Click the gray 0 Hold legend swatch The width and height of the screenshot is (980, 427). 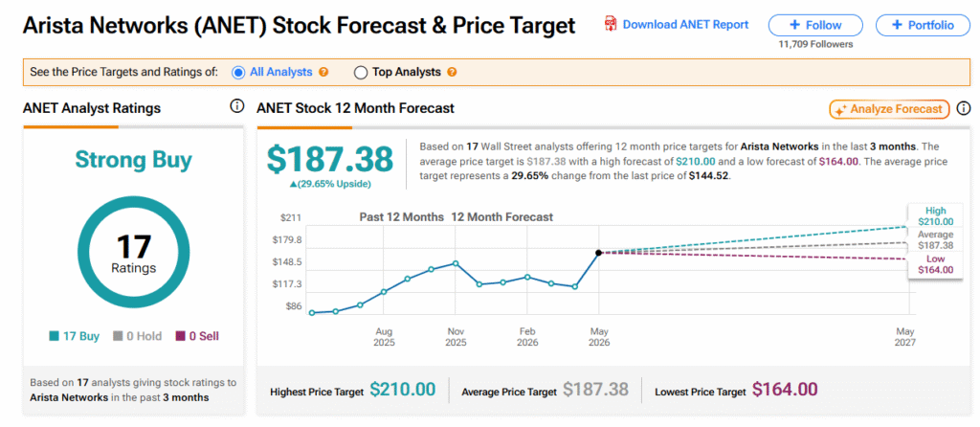(x=118, y=336)
